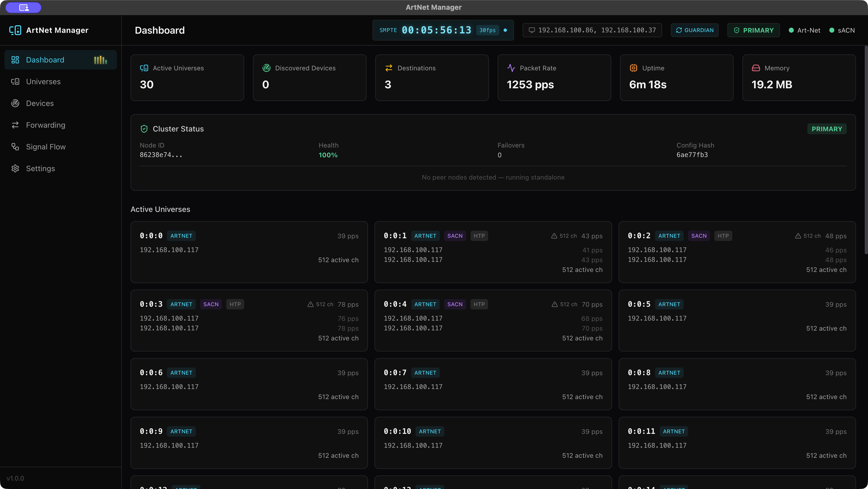Screen dimensions: 868x489
Task: Click the Node ID value 86238e74...
Action: pos(161,155)
